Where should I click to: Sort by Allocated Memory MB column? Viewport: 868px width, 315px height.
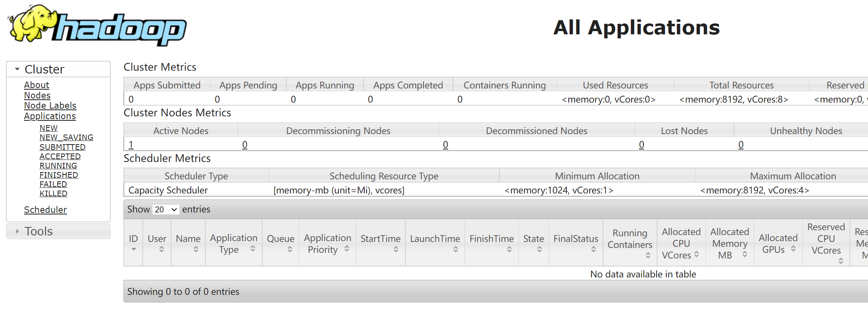729,243
